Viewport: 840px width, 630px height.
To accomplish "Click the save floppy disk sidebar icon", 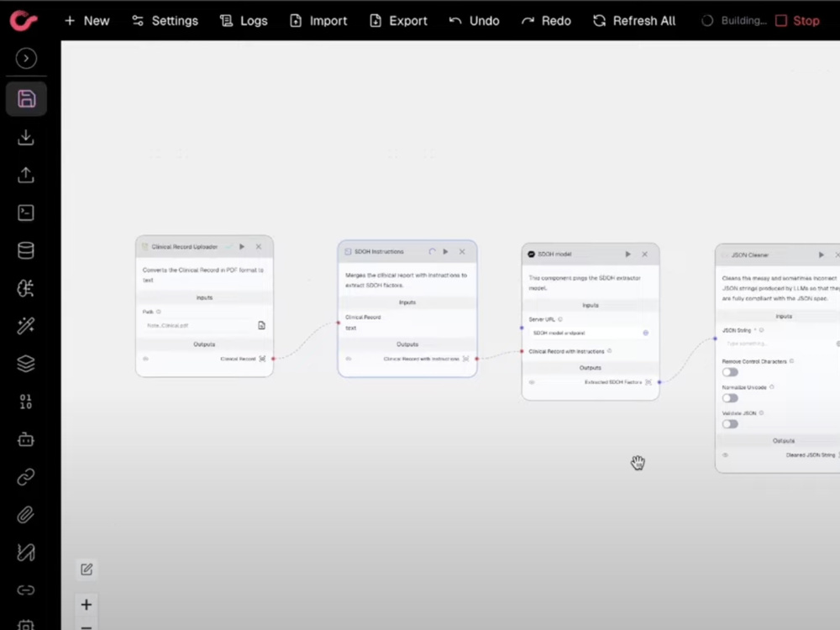I will pyautogui.click(x=26, y=99).
